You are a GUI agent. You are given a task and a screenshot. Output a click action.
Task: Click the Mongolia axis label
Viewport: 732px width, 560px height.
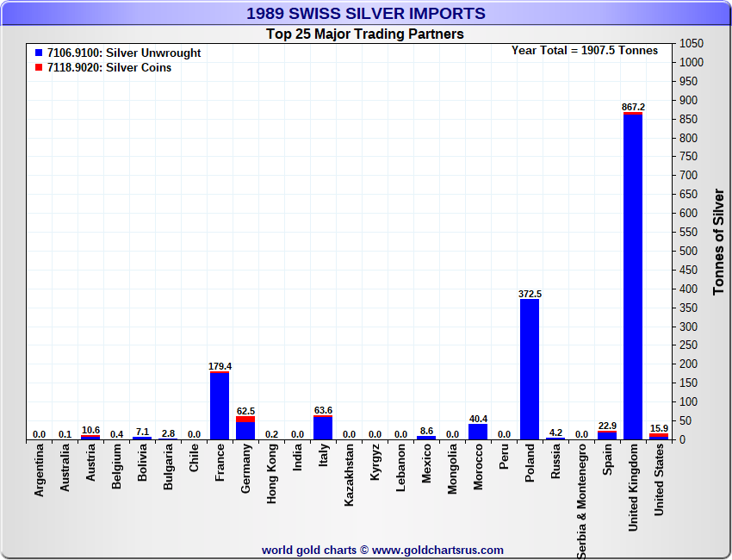coord(452,469)
